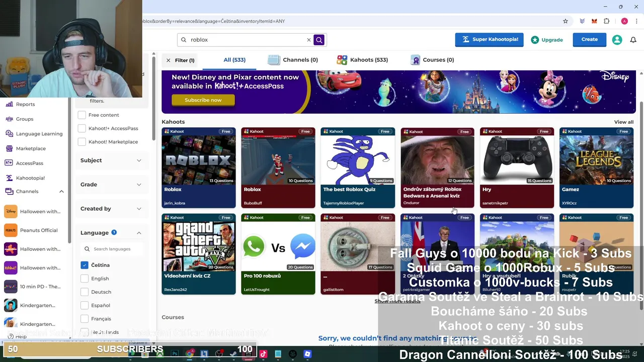
Task: Open Kahootopia! in the sidebar
Action: click(x=30, y=178)
